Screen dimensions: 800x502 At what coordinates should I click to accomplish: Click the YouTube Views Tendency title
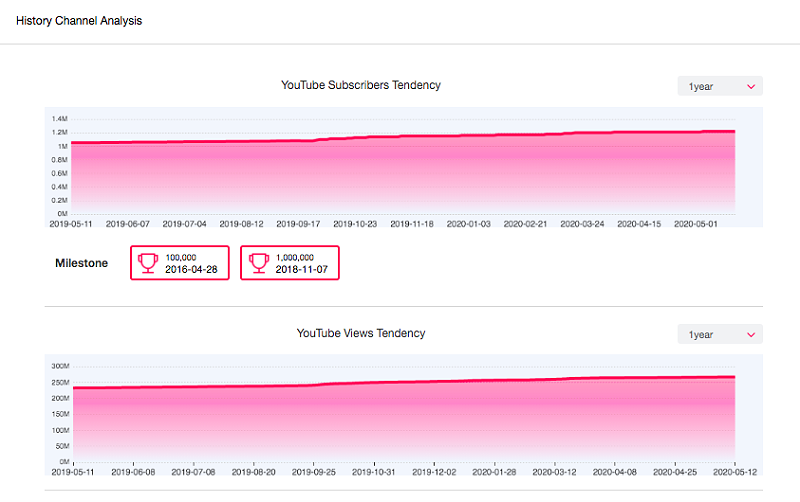(361, 333)
